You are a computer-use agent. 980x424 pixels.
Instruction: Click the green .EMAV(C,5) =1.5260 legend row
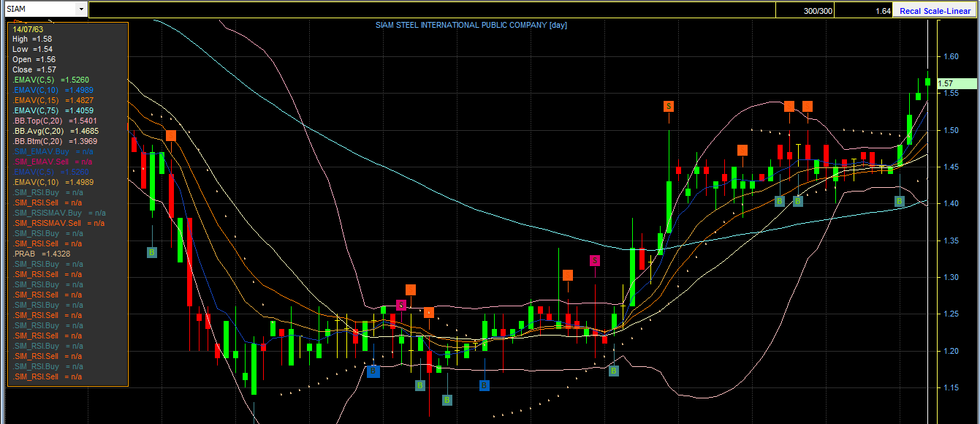pos(51,80)
